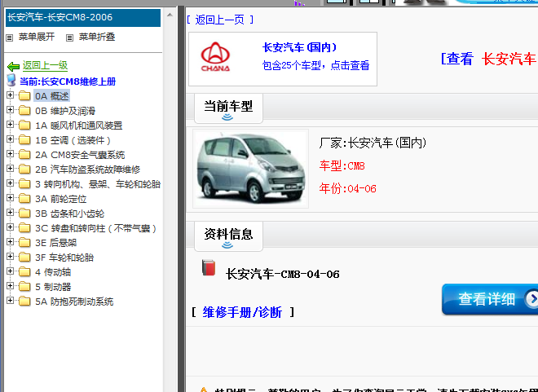This screenshot has height=392, width=538.
Task: Switch to the 当前车型 tab
Action: tap(228, 108)
